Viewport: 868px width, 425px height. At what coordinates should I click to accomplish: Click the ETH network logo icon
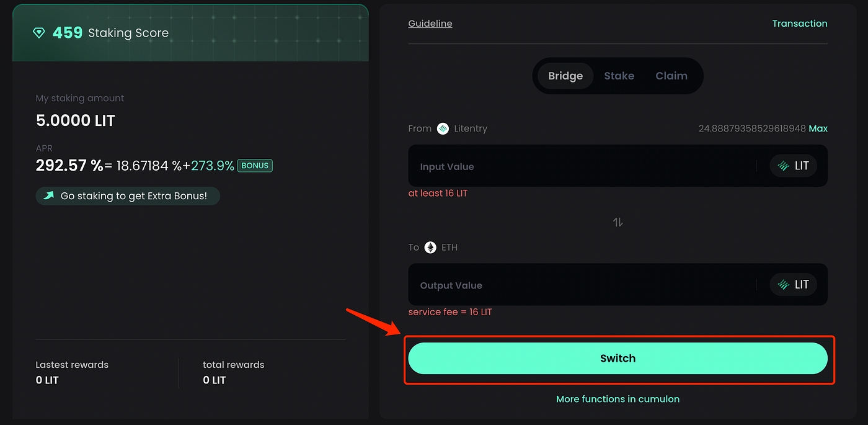[x=430, y=247]
